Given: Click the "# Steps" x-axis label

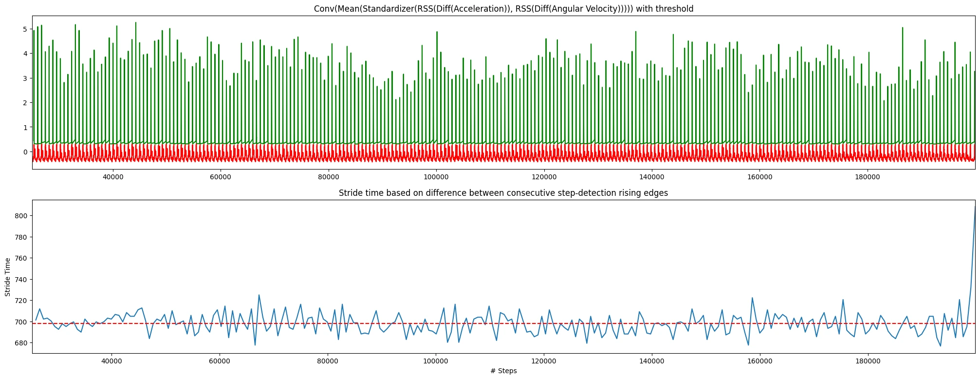Looking at the screenshot, I should coord(503,371).
